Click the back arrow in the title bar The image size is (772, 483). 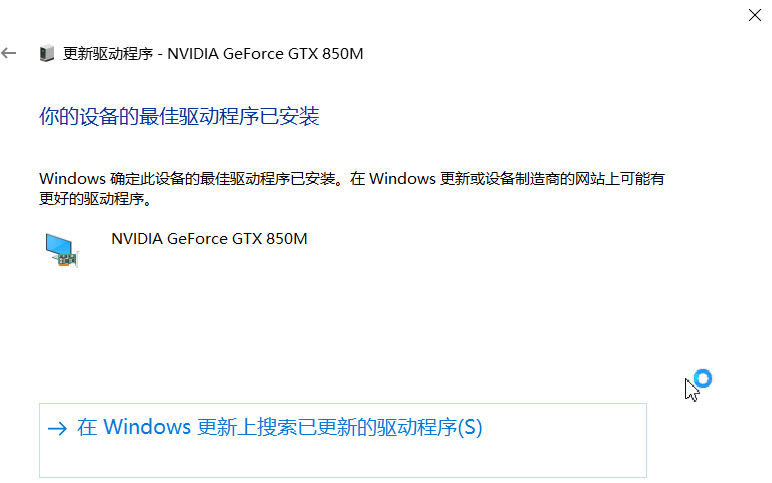(10, 53)
